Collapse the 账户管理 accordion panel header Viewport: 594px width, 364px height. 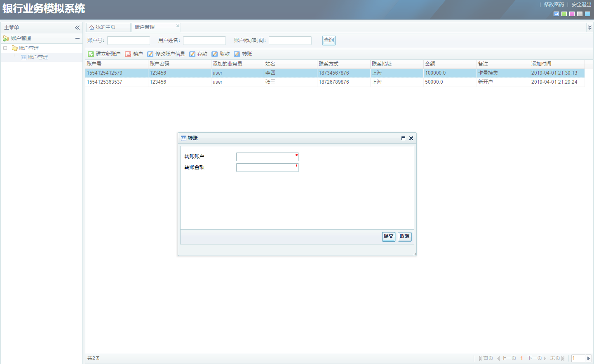[77, 38]
